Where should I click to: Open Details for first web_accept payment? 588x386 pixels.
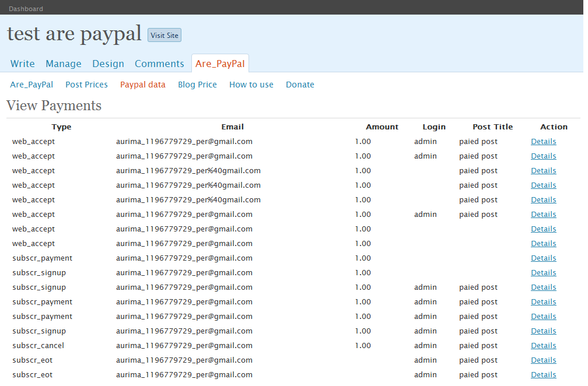coord(544,142)
